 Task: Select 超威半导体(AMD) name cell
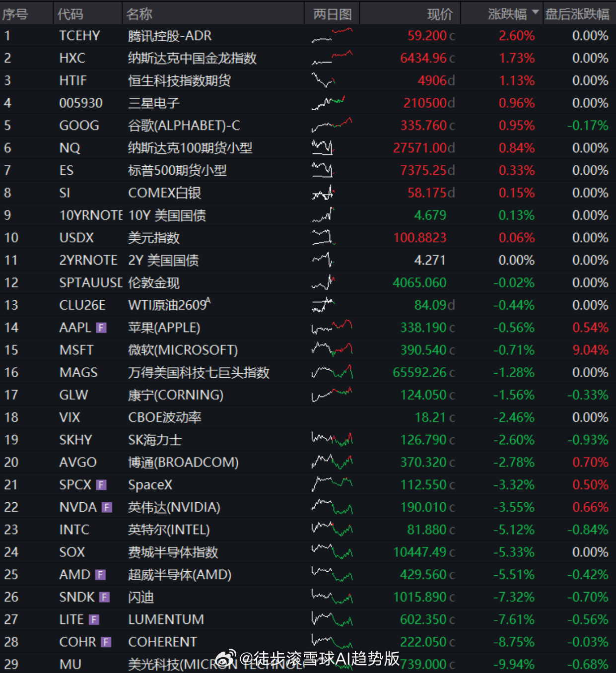click(180, 575)
